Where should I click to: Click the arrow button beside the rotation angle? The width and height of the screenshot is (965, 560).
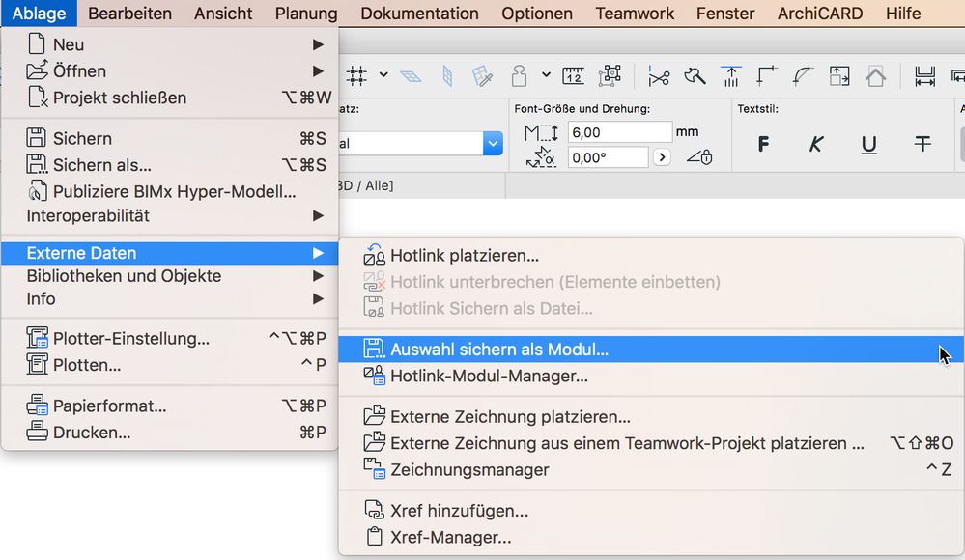click(663, 155)
